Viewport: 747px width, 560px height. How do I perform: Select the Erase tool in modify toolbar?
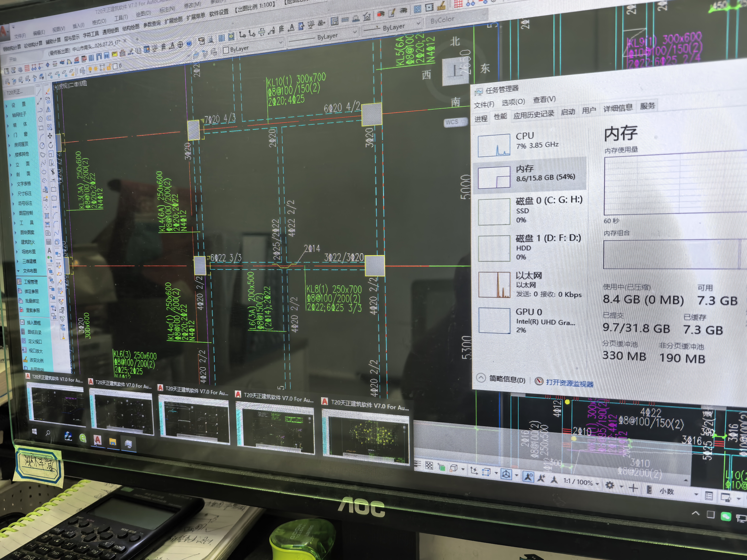click(x=47, y=91)
